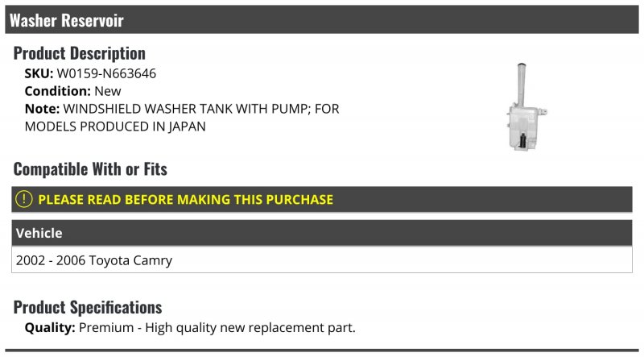644x357 pixels.
Task: Click the Compatible With or Fits heading
Action: (90, 169)
